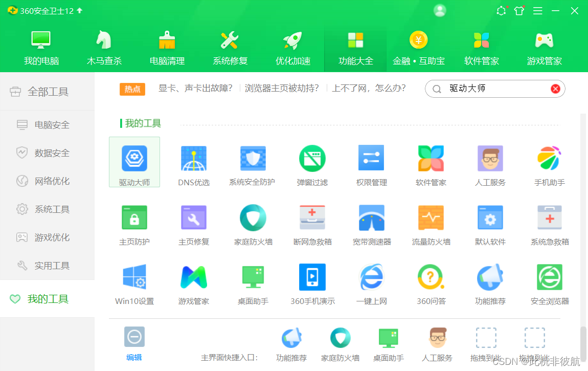The width and height of the screenshot is (588, 371).
Task: Select 电脑安全 category
Action: click(x=47, y=125)
